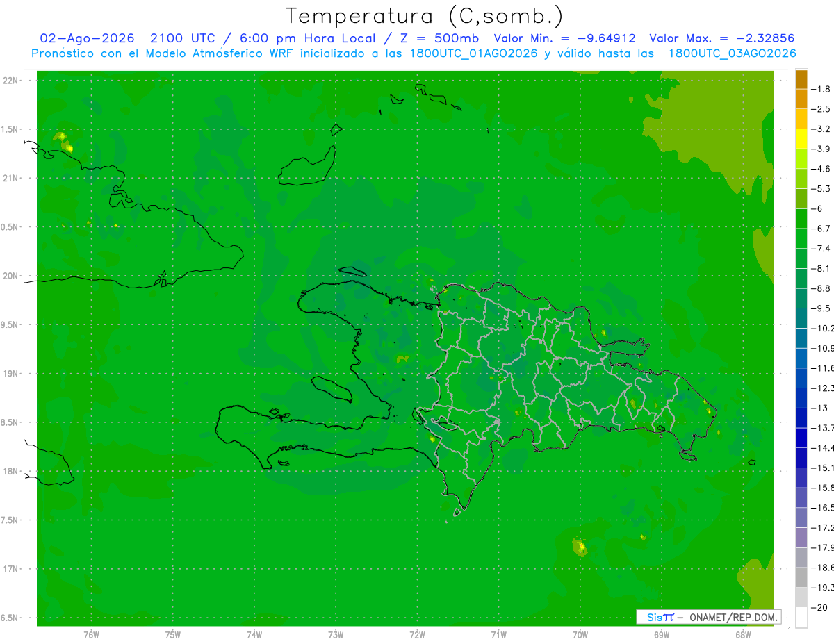Screen dimensions: 834x644
Task: Click the '-1.8' color bar label
Action: (x=822, y=89)
